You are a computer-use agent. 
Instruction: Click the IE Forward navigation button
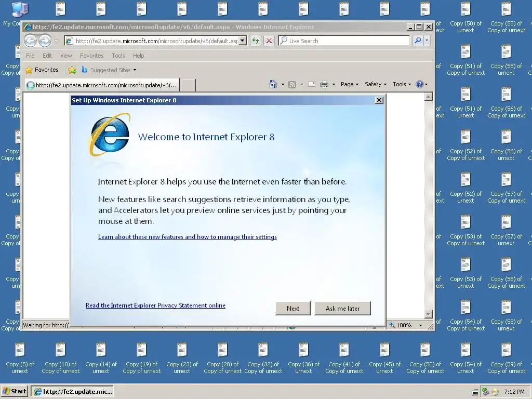click(45, 41)
